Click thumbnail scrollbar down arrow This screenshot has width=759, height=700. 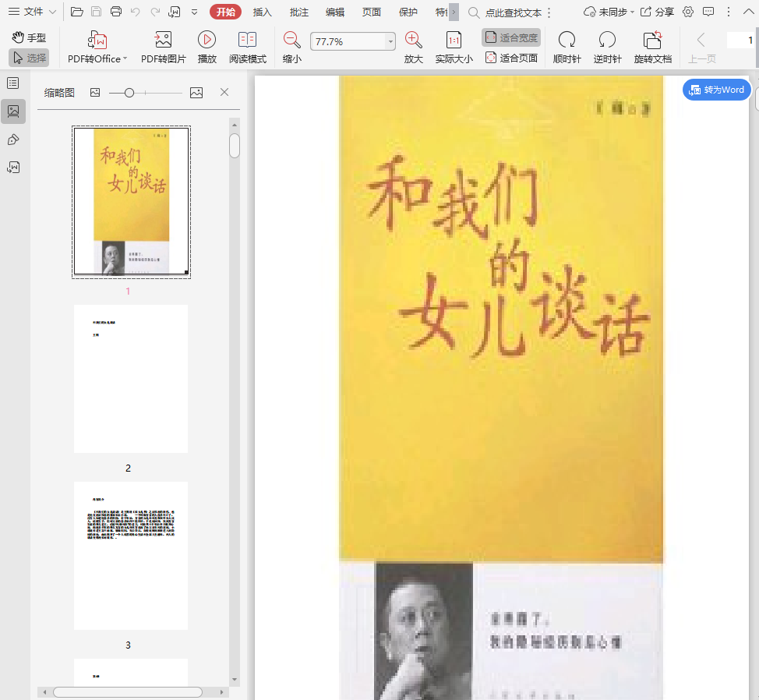coord(235,680)
